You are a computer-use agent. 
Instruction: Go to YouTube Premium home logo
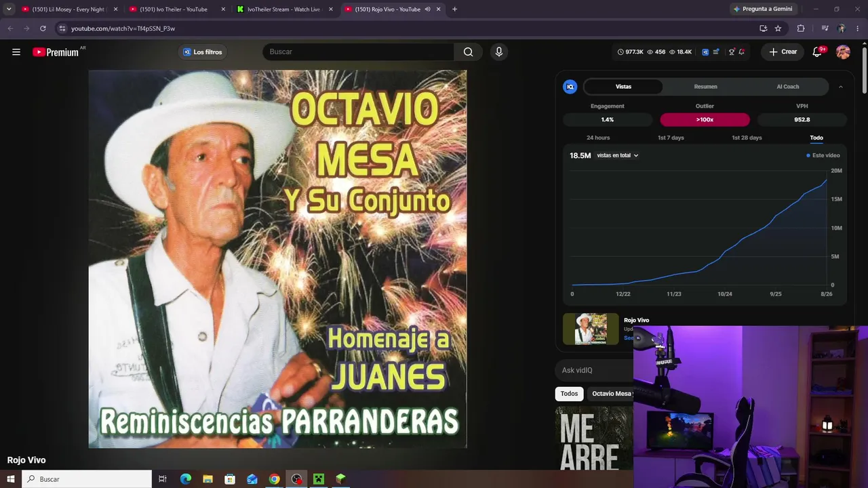(56, 52)
